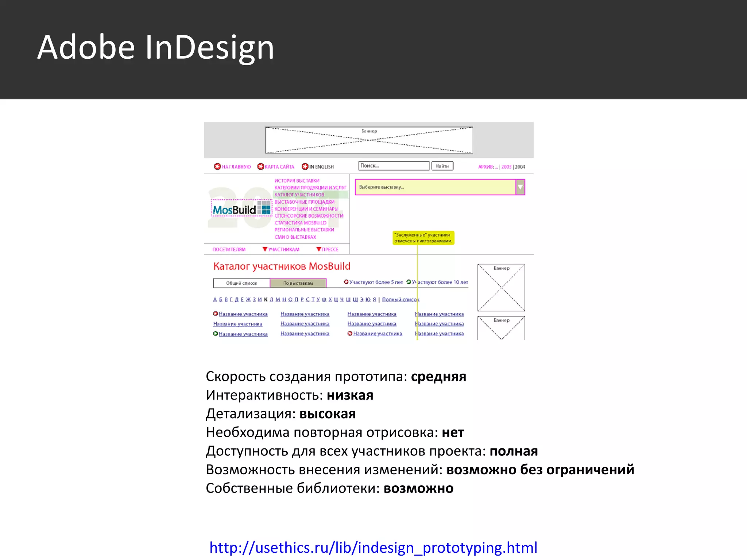Click the Найти search button
Image resolution: width=747 pixels, height=560 pixels.
pos(442,166)
